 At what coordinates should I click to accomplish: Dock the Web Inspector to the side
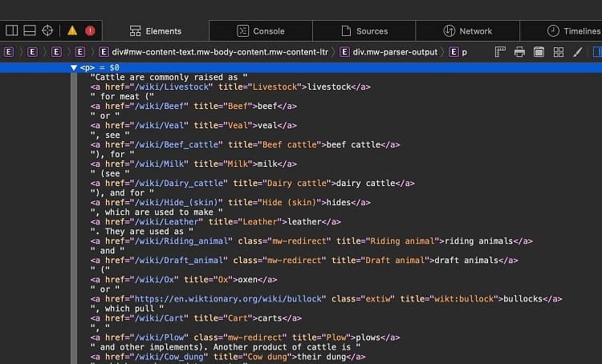[11, 30]
